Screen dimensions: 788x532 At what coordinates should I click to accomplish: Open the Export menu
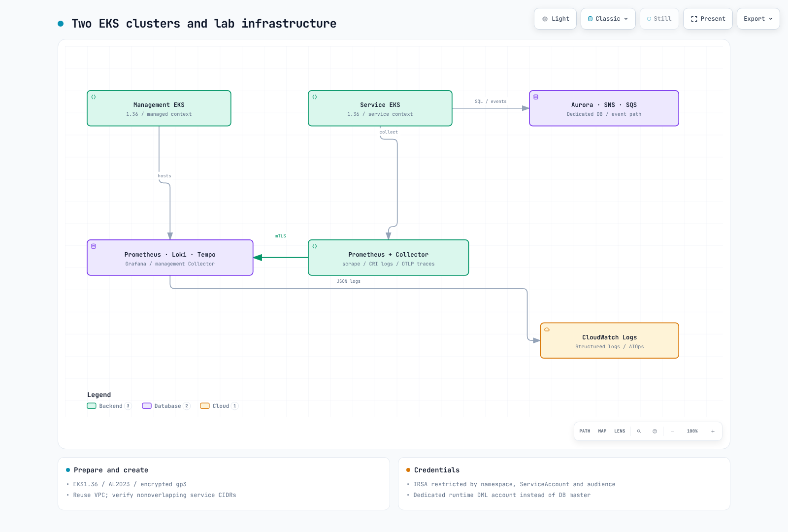pyautogui.click(x=758, y=19)
